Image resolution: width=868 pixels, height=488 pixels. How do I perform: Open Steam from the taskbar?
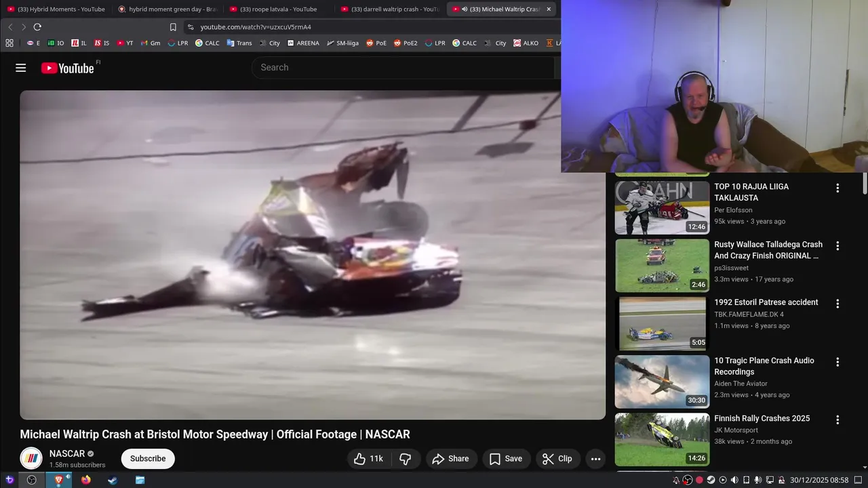click(113, 480)
